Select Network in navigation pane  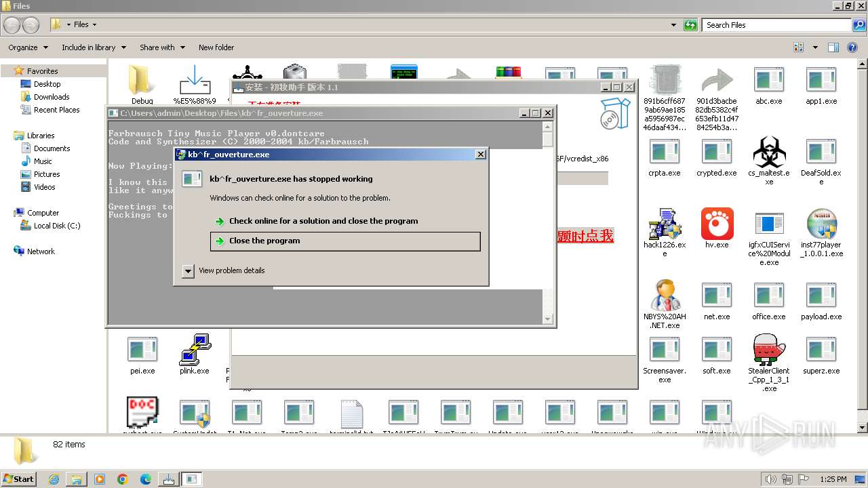tap(41, 251)
